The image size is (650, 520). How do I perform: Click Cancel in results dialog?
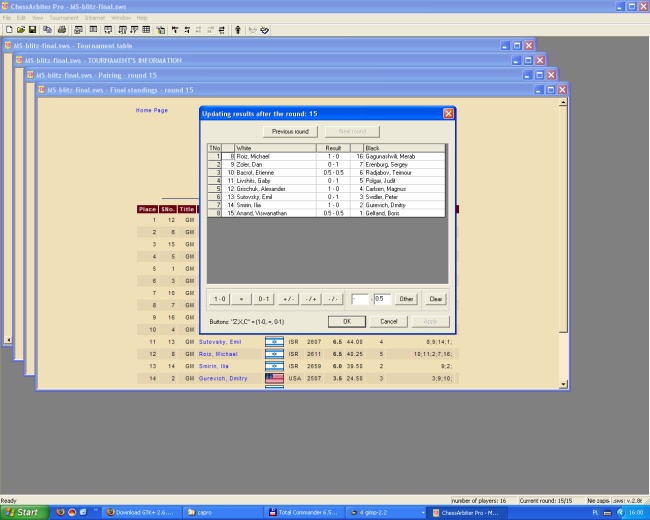click(389, 321)
